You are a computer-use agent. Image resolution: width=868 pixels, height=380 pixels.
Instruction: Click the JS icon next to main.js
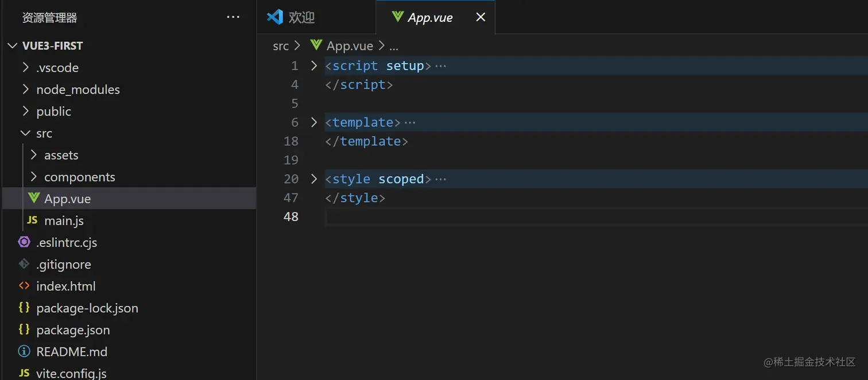click(32, 220)
